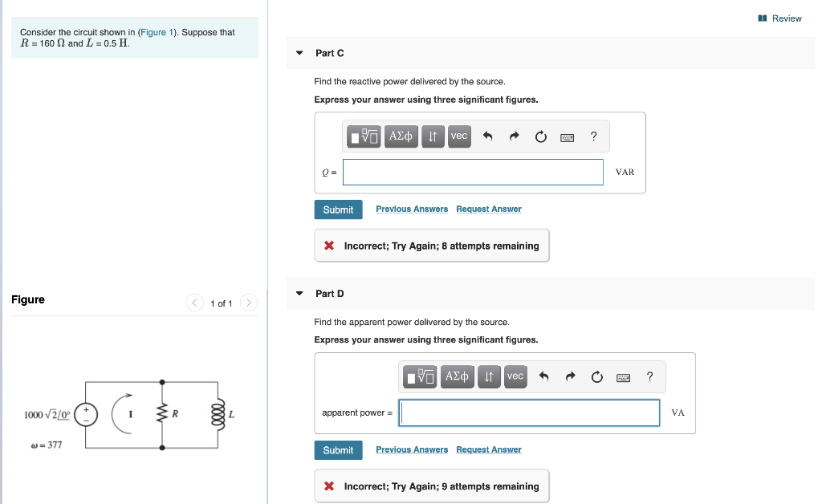This screenshot has height=504, width=822.
Task: Open help question mark in Part C
Action: click(593, 136)
